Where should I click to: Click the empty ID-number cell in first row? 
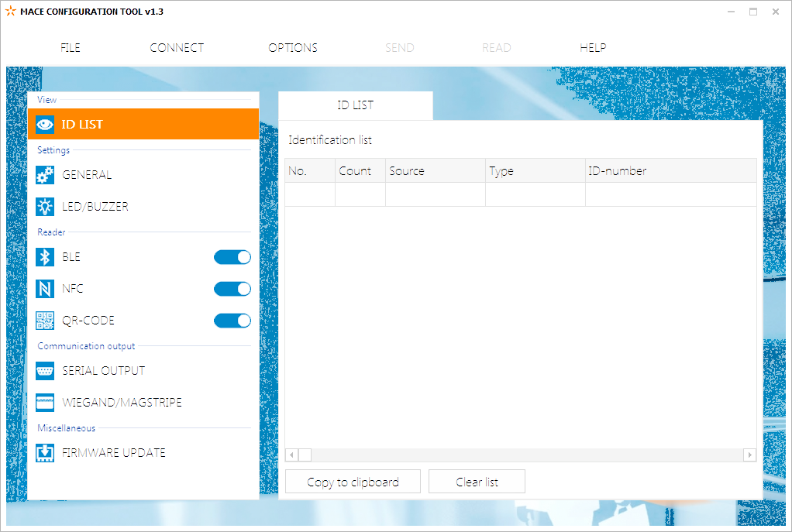pyautogui.click(x=671, y=194)
